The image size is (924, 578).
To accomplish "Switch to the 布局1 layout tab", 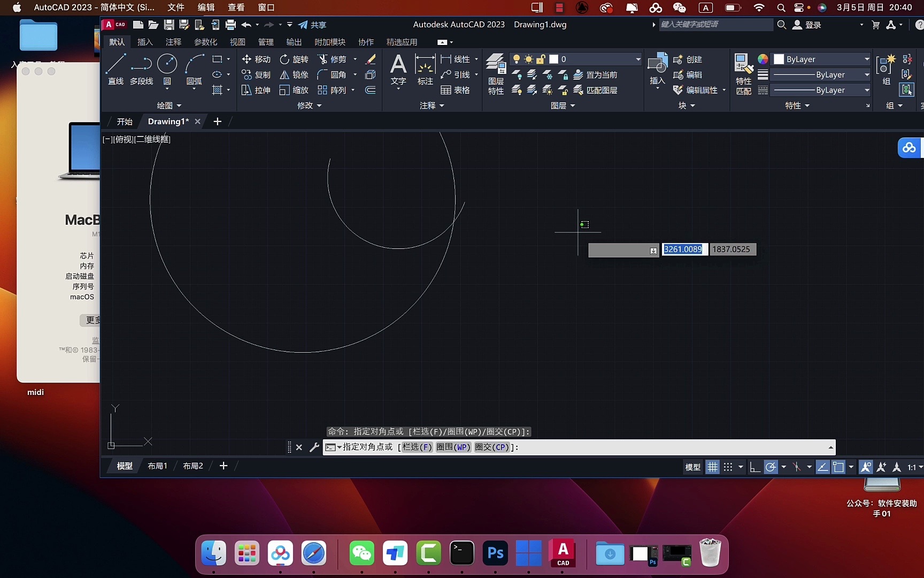I will (x=157, y=466).
